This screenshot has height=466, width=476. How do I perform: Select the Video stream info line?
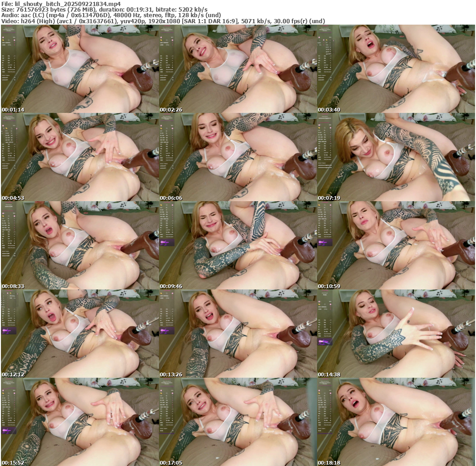click(x=163, y=21)
